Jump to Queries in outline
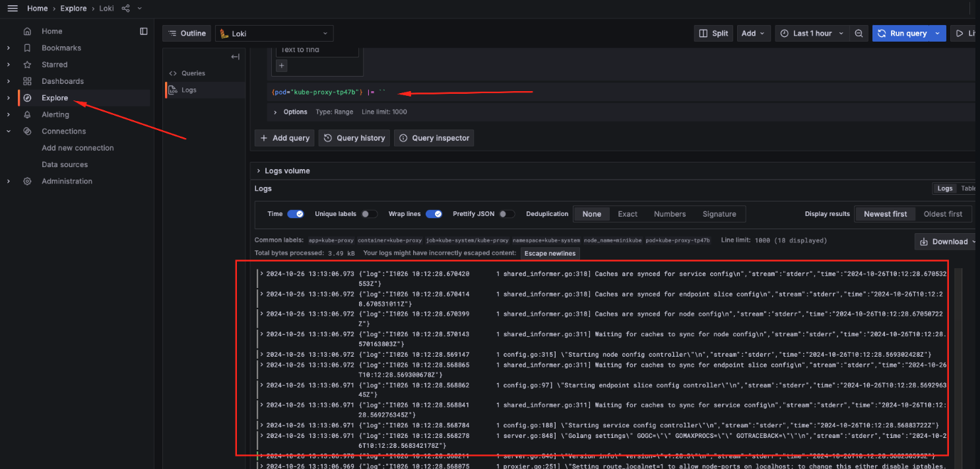Screen dimensions: 980x469 pyautogui.click(x=193, y=73)
